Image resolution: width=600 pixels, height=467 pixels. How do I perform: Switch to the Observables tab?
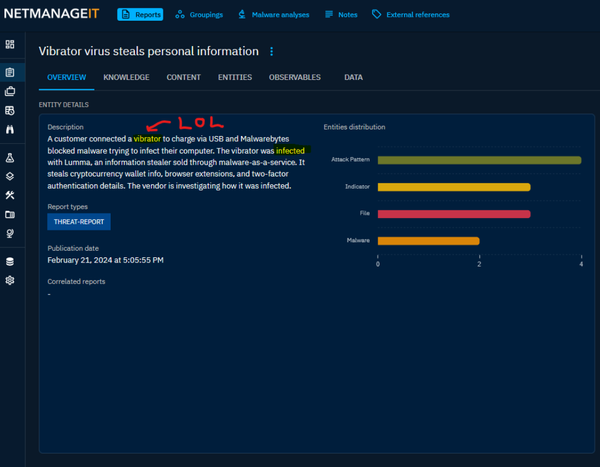[x=295, y=77]
